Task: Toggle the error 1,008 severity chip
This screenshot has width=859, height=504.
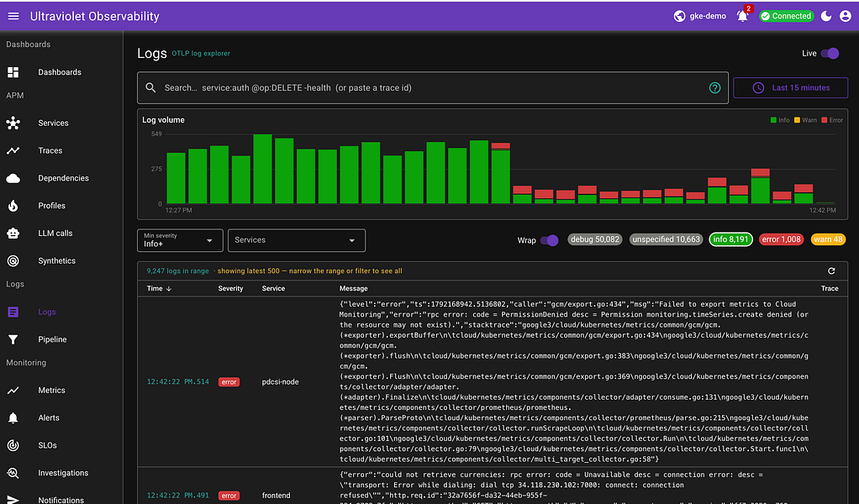Action: point(781,239)
